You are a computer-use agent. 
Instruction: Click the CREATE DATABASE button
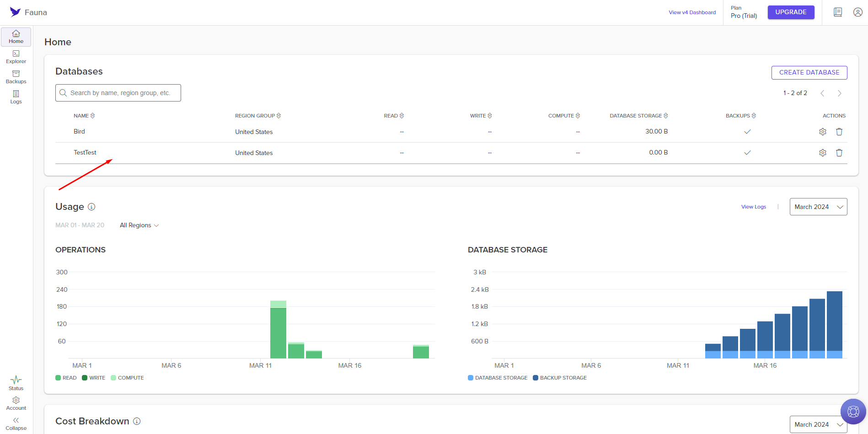pos(809,72)
